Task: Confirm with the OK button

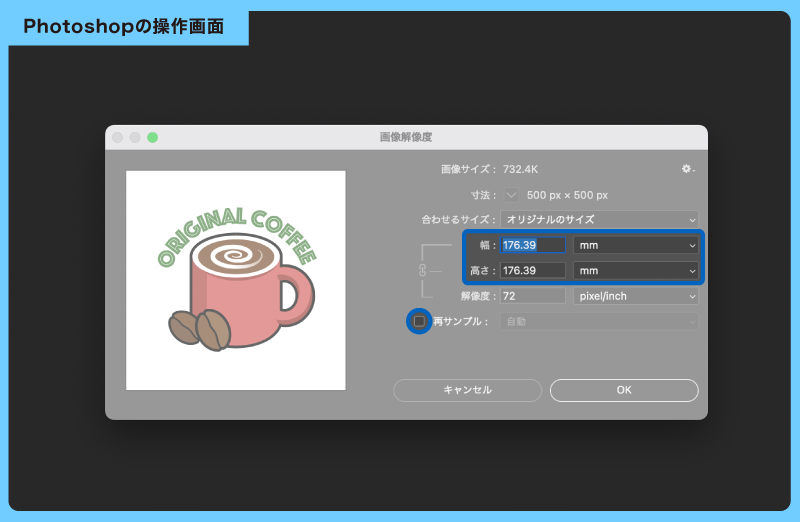Action: (624, 390)
